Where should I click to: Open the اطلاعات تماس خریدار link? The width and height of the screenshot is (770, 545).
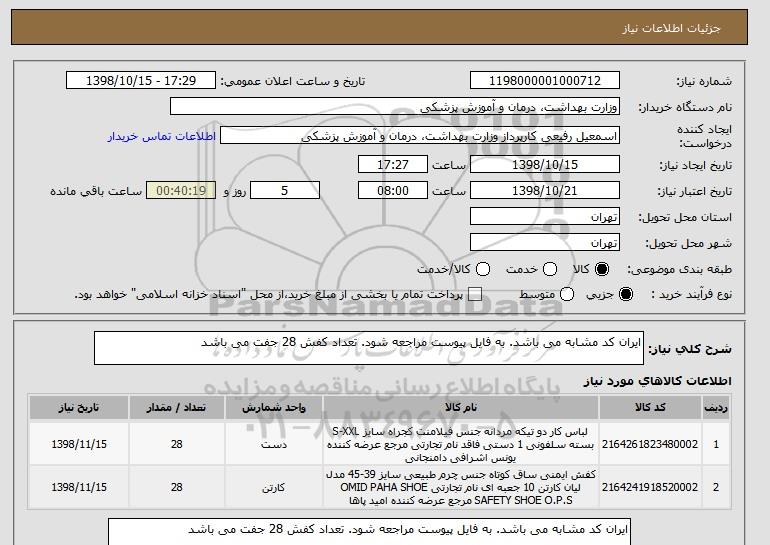[x=162, y=136]
